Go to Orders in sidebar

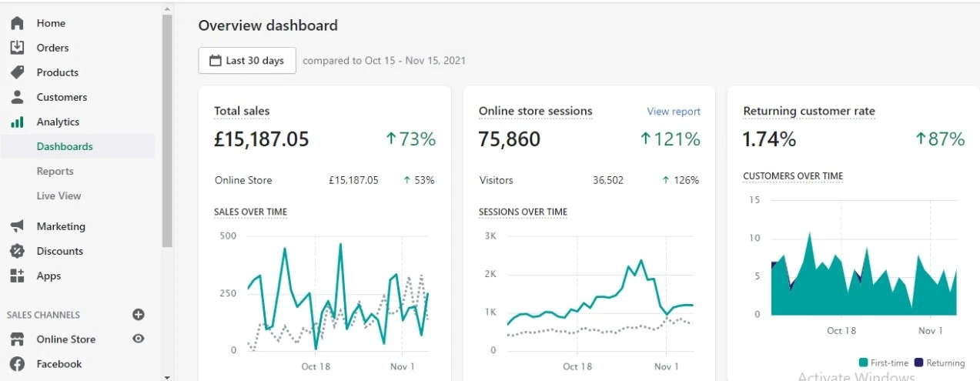click(x=53, y=48)
